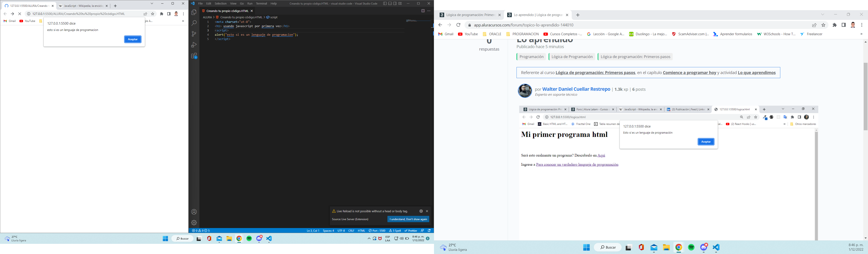The image size is (868, 254).
Task: Click I understand, Don't show again button
Action: (408, 219)
